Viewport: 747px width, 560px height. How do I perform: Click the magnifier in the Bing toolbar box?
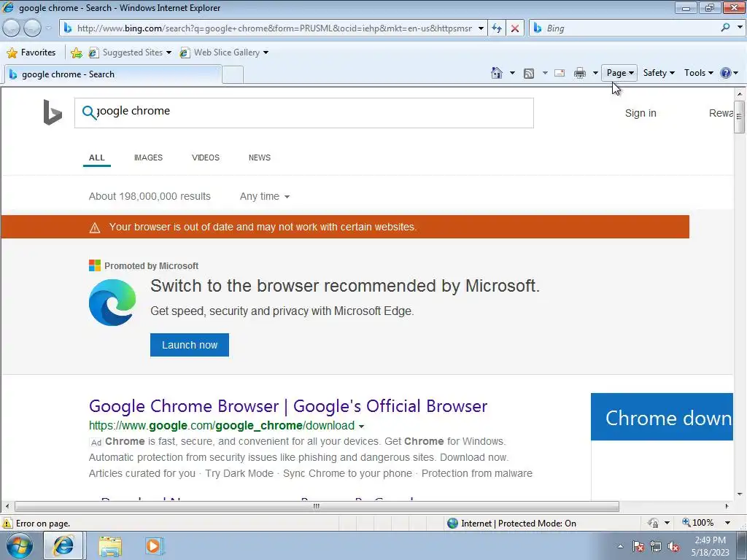pos(725,28)
